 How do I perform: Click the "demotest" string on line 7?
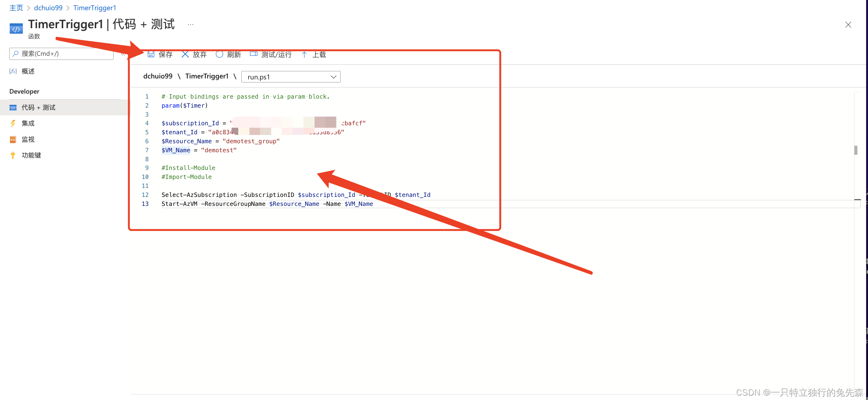[x=219, y=150]
